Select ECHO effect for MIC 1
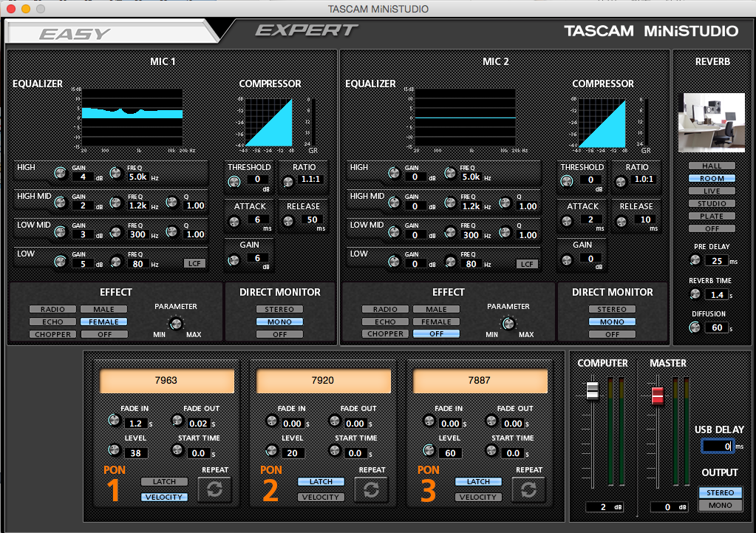The image size is (756, 533). (x=52, y=322)
